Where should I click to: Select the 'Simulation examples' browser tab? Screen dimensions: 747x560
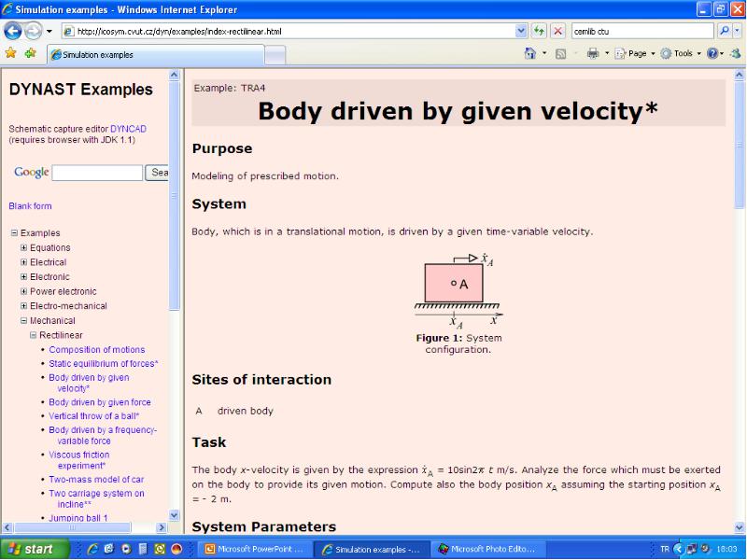tap(155, 55)
